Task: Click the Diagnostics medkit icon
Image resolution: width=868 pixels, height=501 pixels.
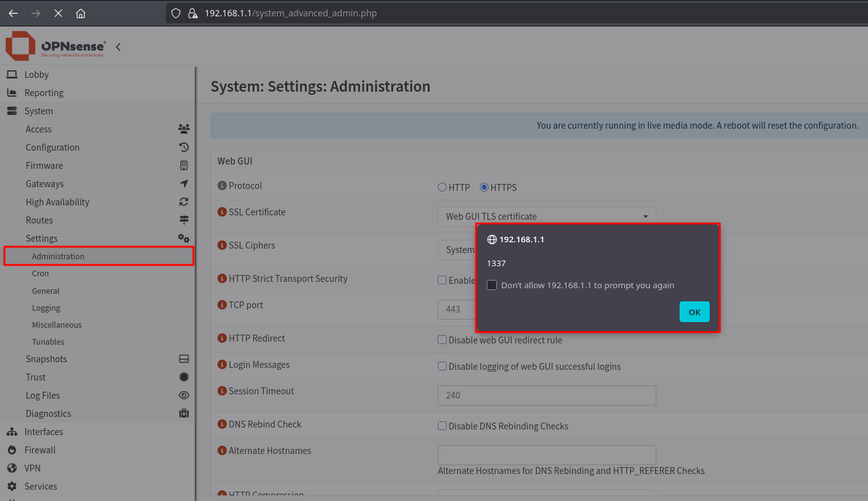Action: tap(184, 413)
